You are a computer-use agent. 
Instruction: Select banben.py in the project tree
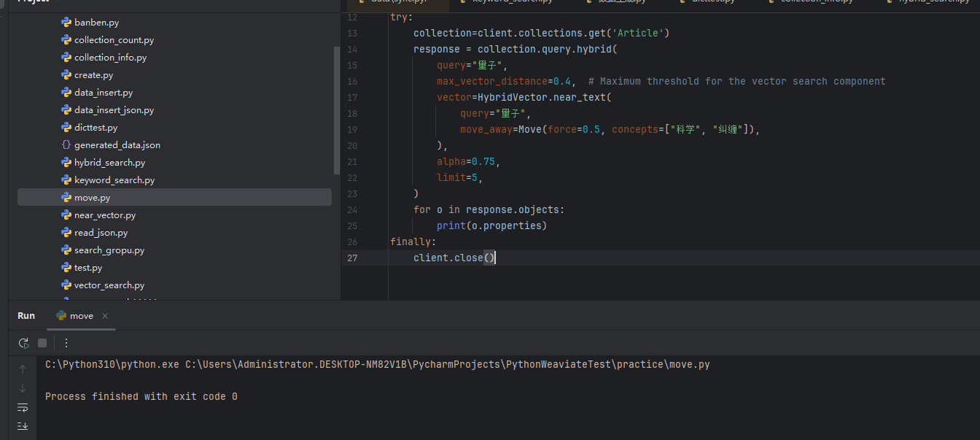click(x=97, y=22)
